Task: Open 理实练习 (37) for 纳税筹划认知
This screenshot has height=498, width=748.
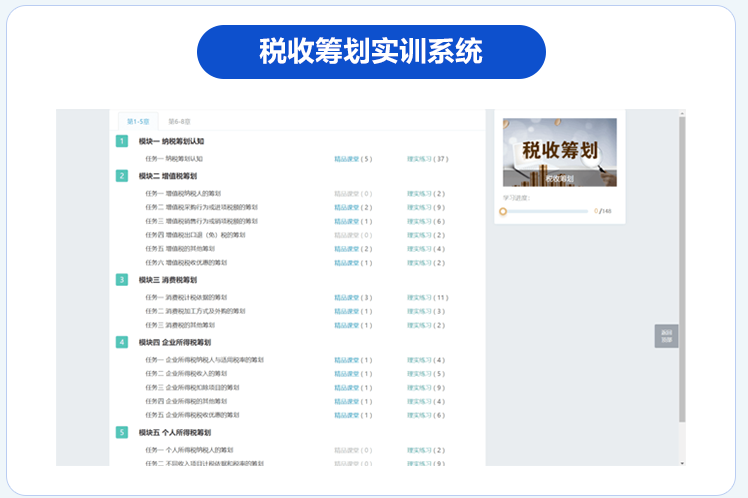Action: [427, 159]
